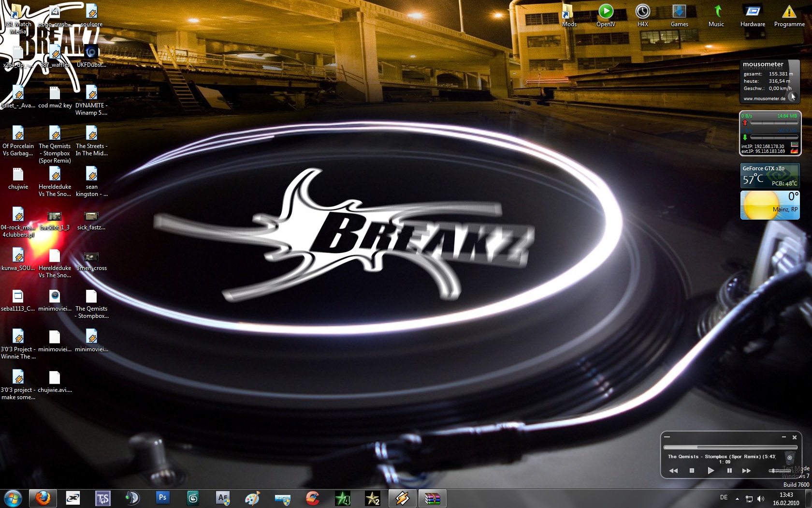Select 3'0'3 Project - Winnie The file
The width and height of the screenshot is (812, 508).
pyautogui.click(x=18, y=344)
